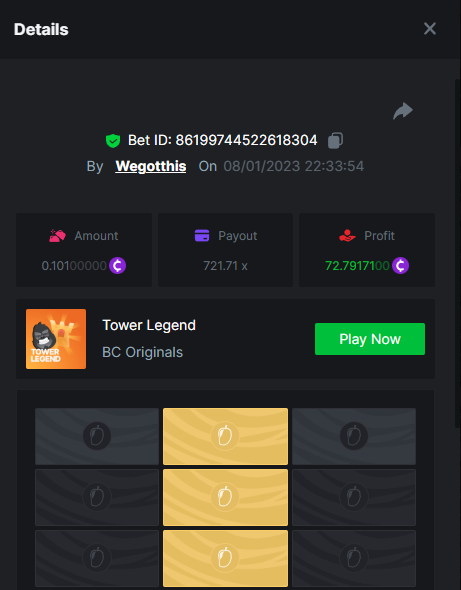Click the top-right gray tower tile
The width and height of the screenshot is (461, 590).
(354, 436)
